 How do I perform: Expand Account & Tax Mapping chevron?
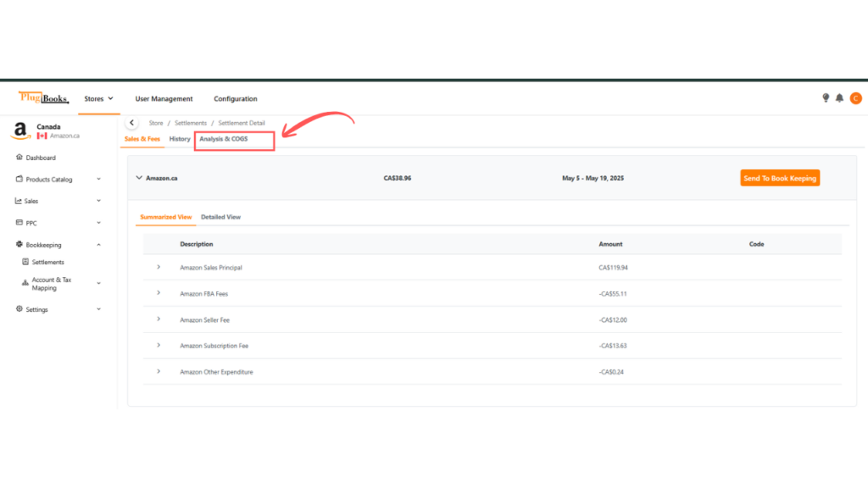[98, 283]
